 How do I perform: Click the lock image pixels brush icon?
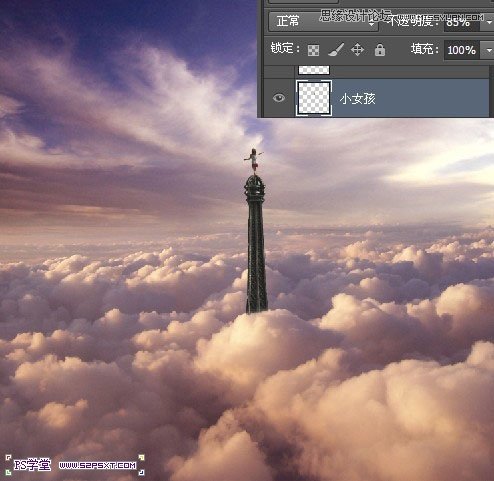click(336, 50)
